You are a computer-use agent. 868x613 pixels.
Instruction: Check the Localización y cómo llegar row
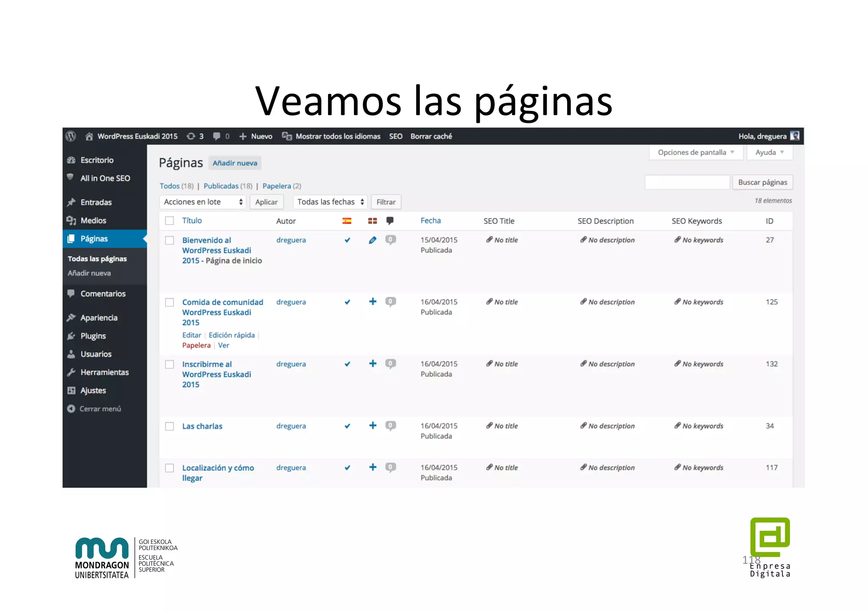[170, 468]
